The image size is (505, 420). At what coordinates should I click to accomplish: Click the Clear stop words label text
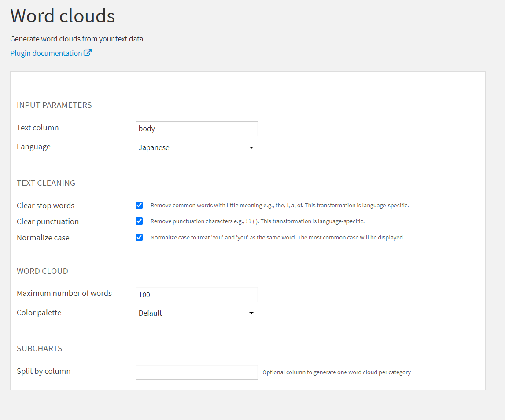(45, 206)
